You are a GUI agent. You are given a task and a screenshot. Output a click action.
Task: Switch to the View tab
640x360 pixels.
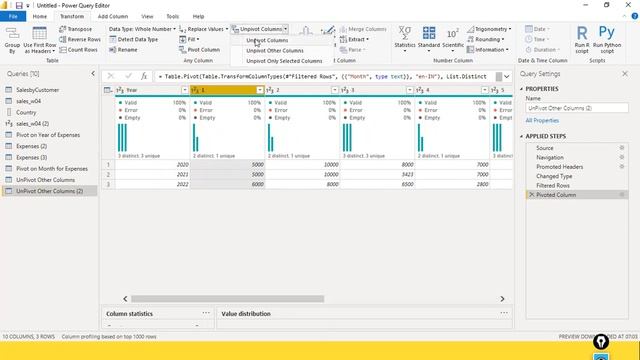(147, 16)
